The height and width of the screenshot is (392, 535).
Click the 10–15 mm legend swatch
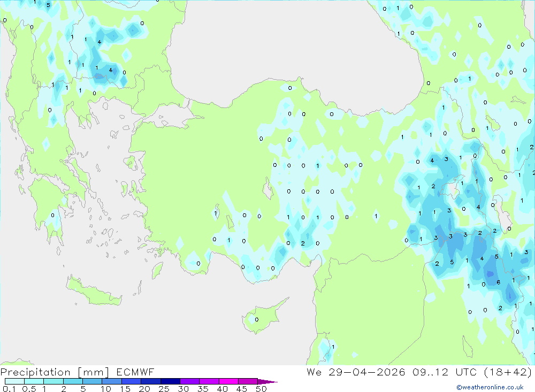tap(112, 381)
